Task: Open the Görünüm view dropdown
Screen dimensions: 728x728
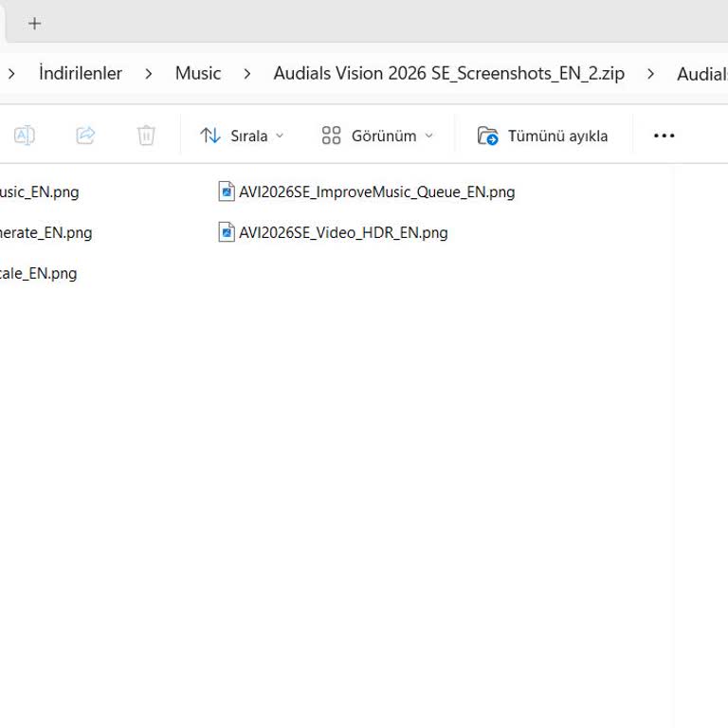Action: click(x=377, y=136)
